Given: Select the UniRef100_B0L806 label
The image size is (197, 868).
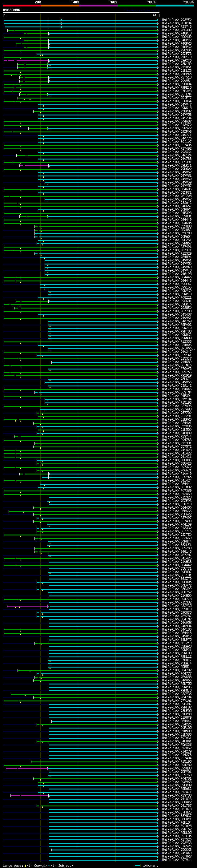Looking at the screenshot, I should click(177, 460).
